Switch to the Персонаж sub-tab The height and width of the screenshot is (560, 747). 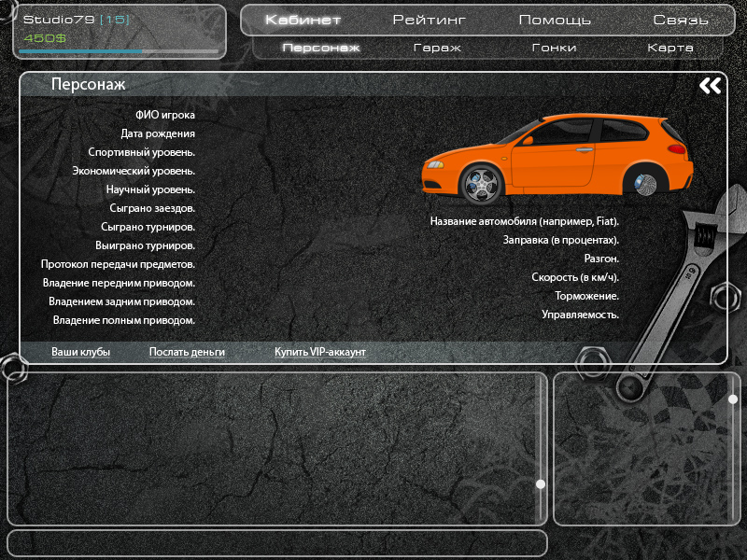pos(321,48)
